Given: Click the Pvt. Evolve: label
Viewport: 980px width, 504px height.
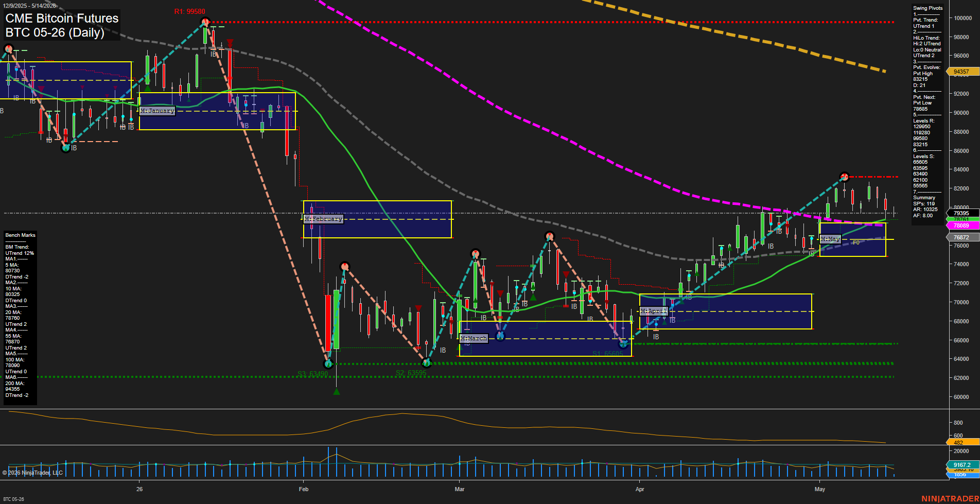Looking at the screenshot, I should tap(926, 67).
